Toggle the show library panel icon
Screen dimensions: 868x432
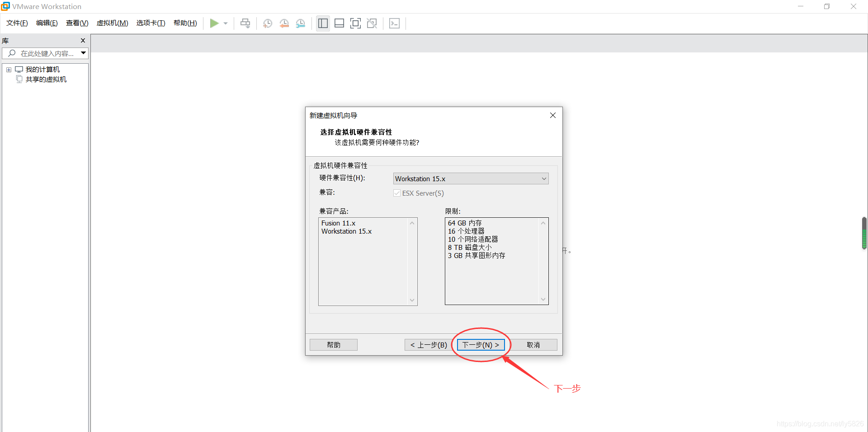(x=323, y=23)
